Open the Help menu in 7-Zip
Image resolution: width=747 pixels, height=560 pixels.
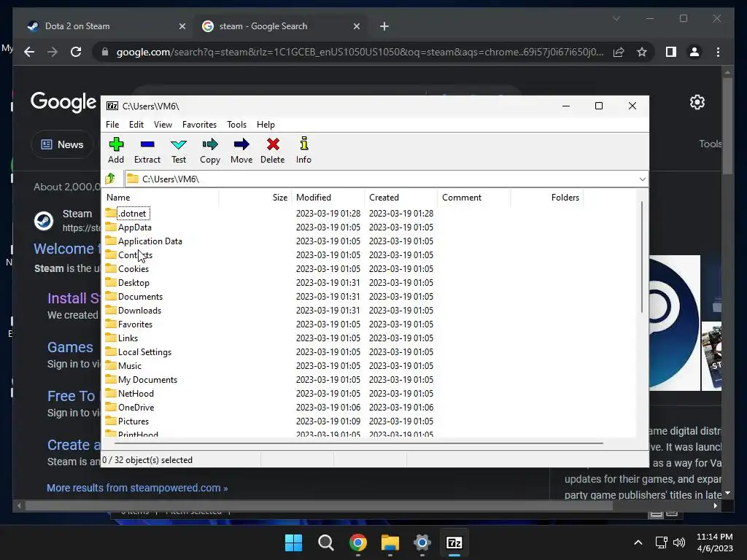[266, 124]
